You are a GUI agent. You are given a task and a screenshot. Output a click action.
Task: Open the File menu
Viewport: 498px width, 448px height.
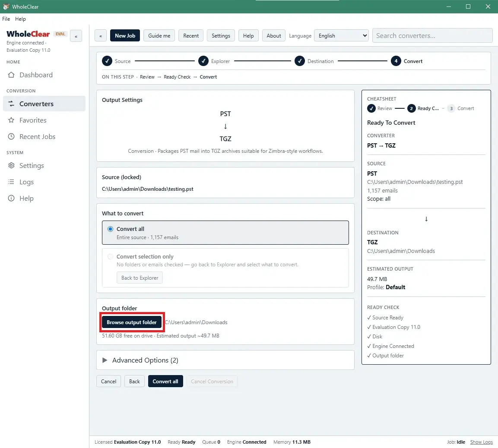click(x=6, y=19)
